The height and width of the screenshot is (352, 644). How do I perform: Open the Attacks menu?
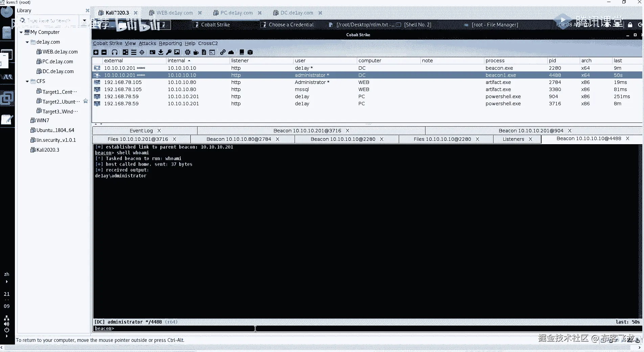pyautogui.click(x=147, y=43)
